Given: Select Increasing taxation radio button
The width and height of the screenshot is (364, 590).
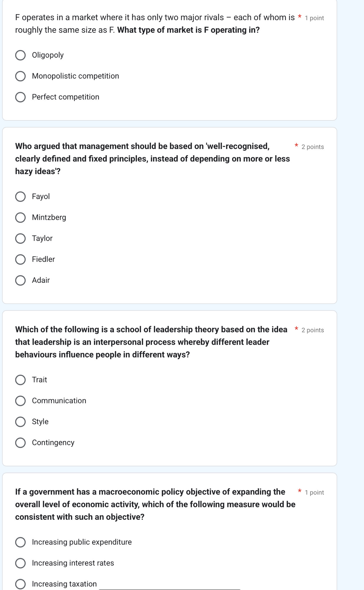Looking at the screenshot, I should (x=20, y=584).
